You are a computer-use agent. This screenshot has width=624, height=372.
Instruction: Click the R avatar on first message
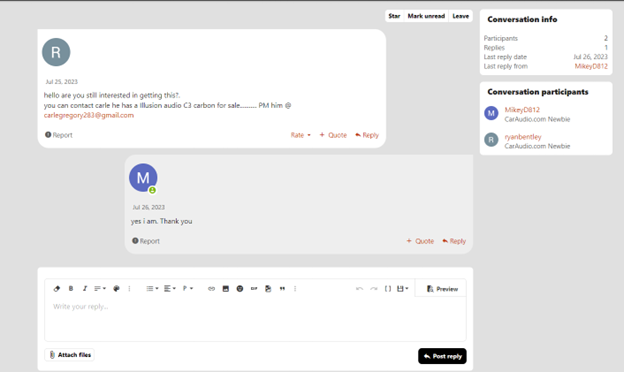56,52
